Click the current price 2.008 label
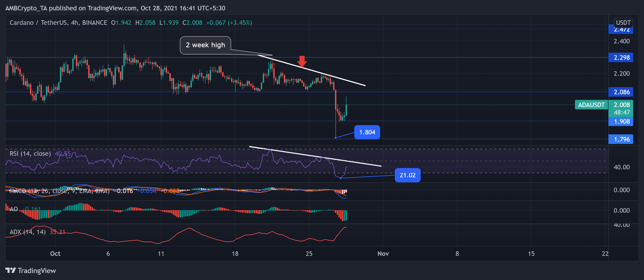The image size is (644, 280). 622,105
